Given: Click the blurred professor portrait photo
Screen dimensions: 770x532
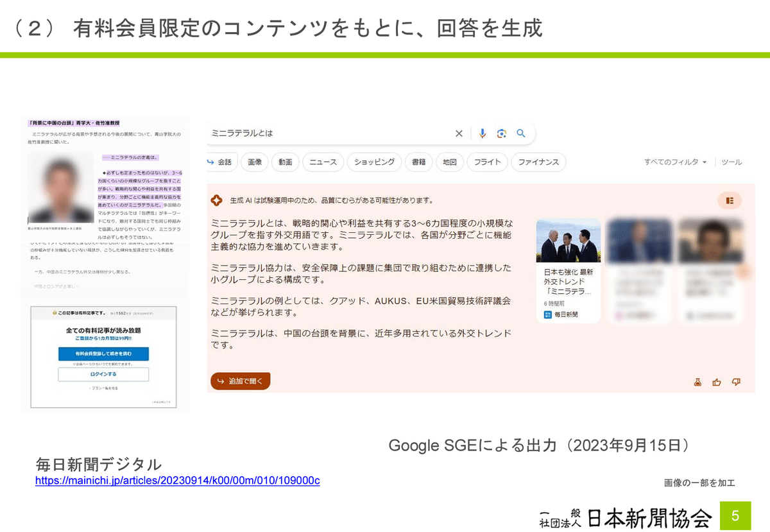Looking at the screenshot, I should [x=62, y=188].
